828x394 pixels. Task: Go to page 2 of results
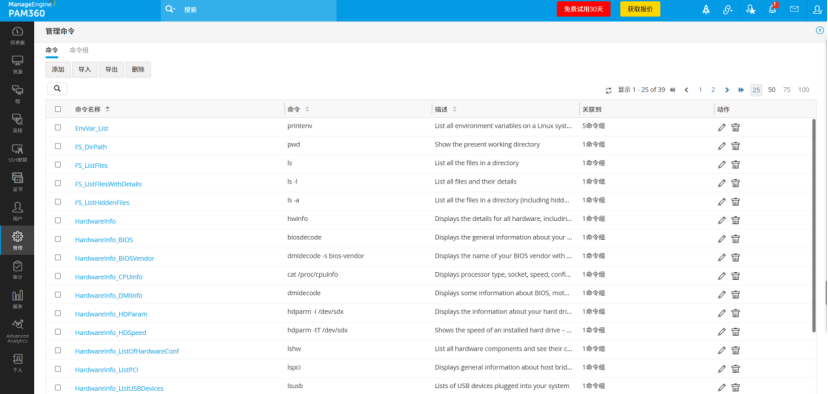[713, 90]
